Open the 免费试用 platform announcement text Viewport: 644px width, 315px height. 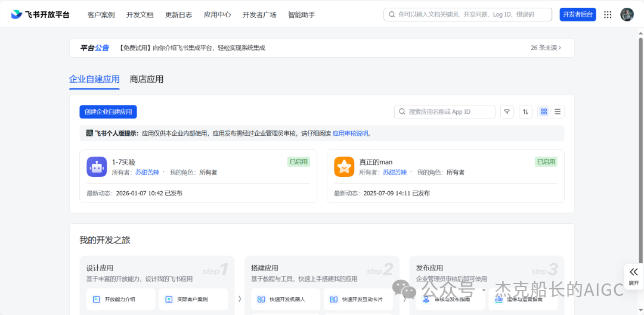(x=192, y=48)
